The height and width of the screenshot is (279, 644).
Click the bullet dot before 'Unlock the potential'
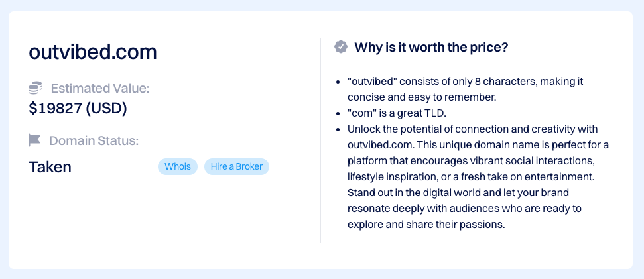pos(338,130)
